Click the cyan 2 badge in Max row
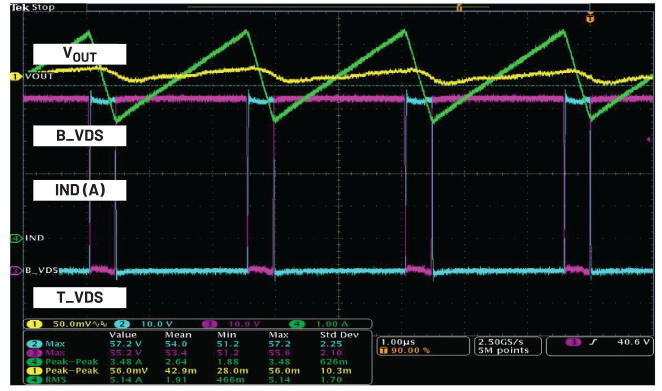Viewport: 662px width, 391px height. pos(35,344)
